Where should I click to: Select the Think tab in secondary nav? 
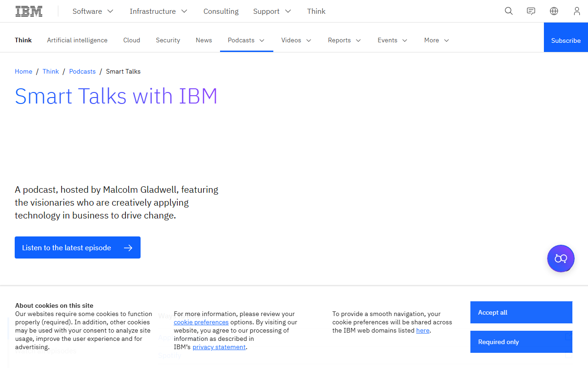23,40
